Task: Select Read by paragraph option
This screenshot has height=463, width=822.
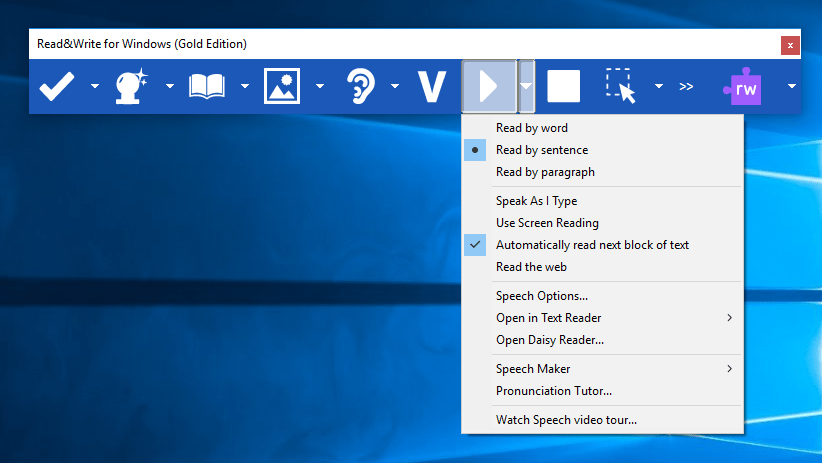Action: tap(602, 172)
